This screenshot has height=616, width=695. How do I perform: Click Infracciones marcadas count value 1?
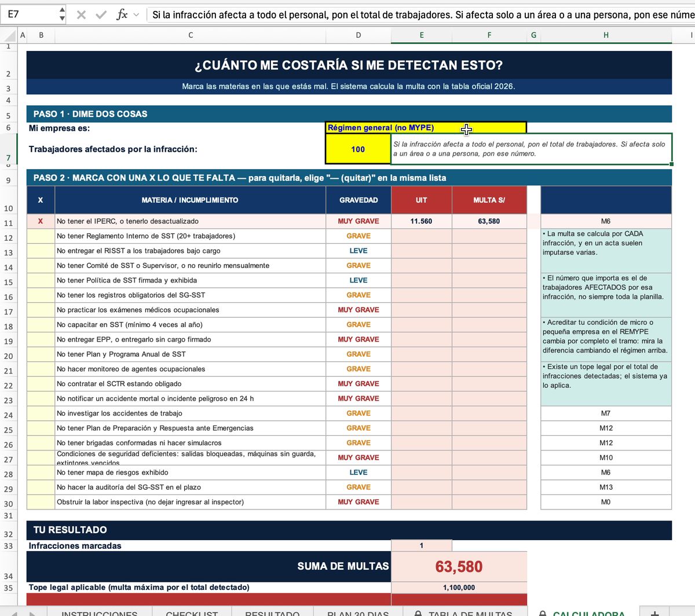(422, 545)
